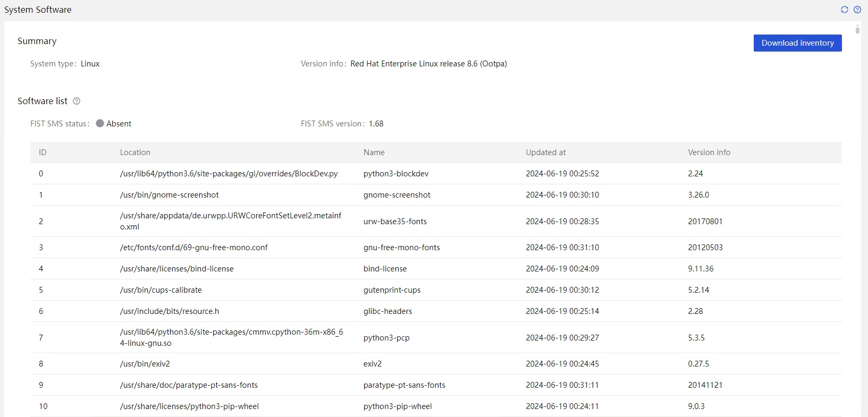Click version 20120503 cell
This screenshot has height=417, width=868.
click(x=705, y=248)
